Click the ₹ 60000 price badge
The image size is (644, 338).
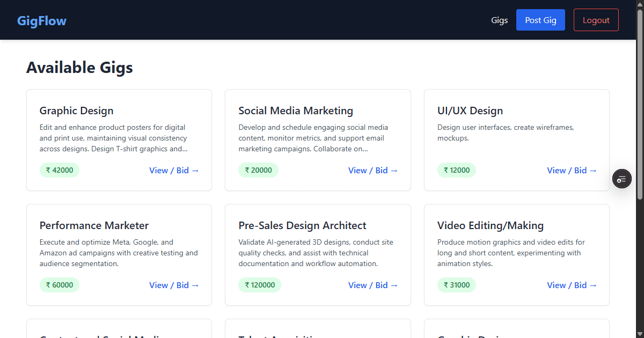point(59,285)
